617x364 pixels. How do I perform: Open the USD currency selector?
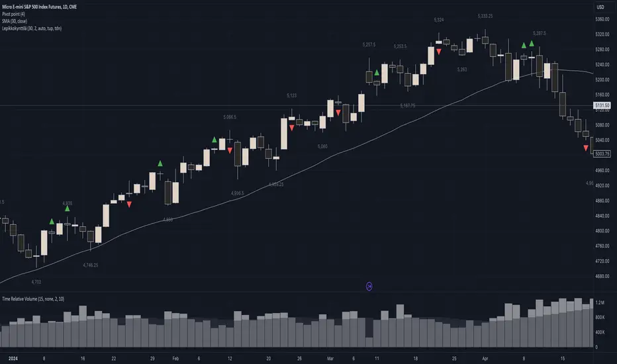600,7
